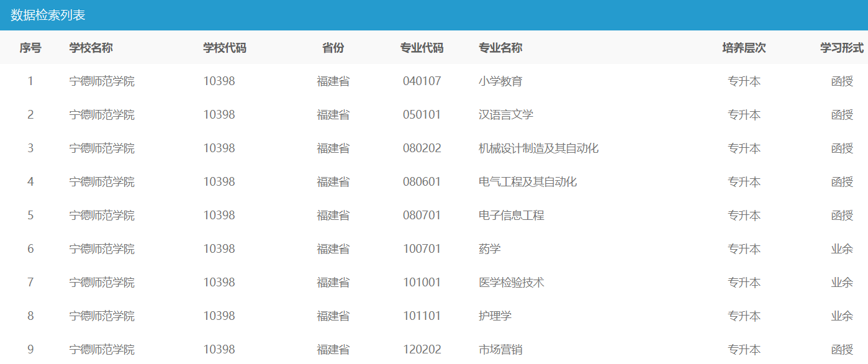The width and height of the screenshot is (868, 364).
Task: Select major name 市场营销
Action: pos(500,350)
